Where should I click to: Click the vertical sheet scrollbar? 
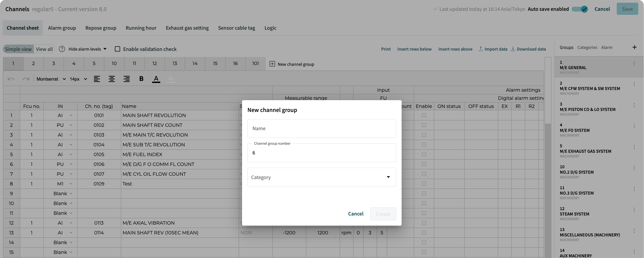[x=548, y=91]
